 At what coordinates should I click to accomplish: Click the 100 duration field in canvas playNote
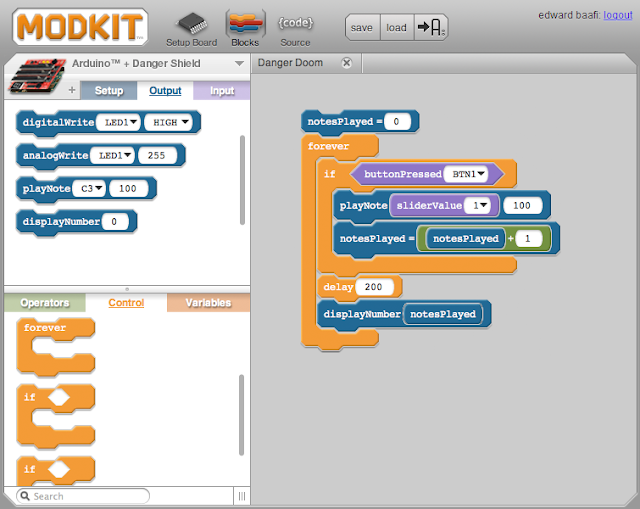pos(522,205)
